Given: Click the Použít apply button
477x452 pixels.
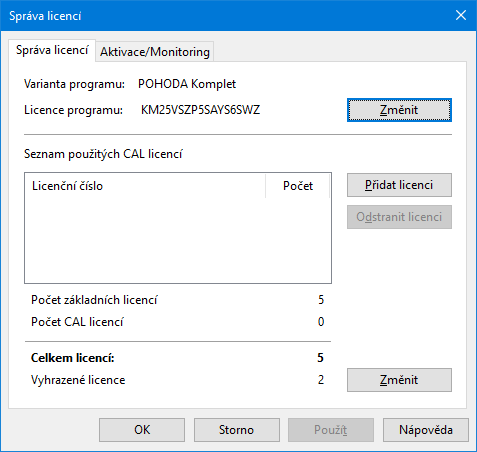Looking at the screenshot, I should point(331,430).
